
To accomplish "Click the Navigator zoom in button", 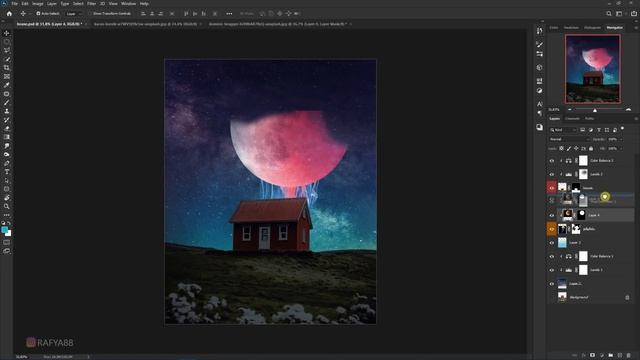I will point(628,110).
